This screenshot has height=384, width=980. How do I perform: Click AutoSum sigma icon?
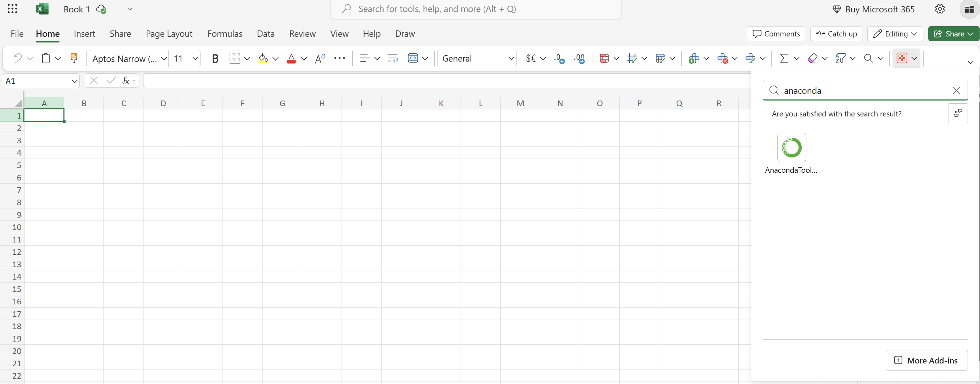click(x=784, y=58)
